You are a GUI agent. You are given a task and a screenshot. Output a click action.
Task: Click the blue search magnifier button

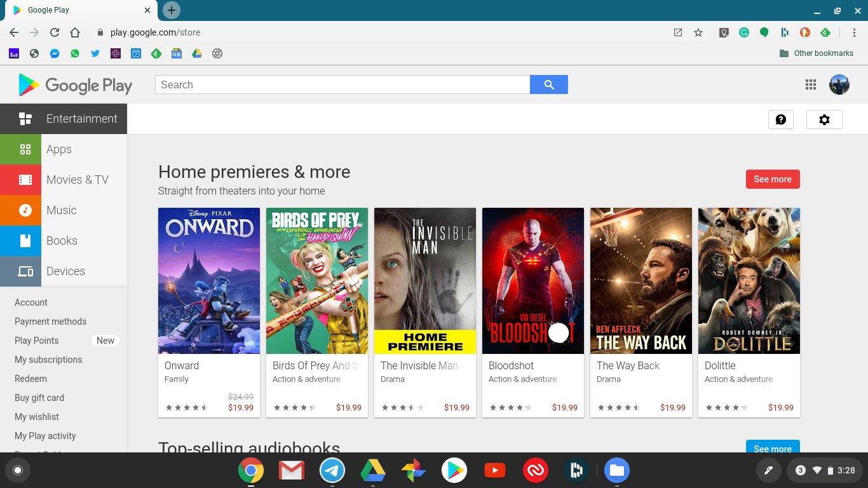[549, 85]
